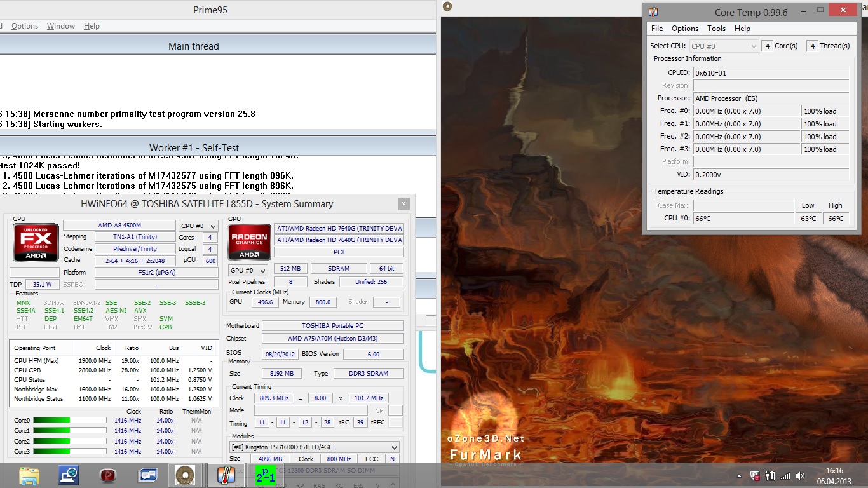868x488 pixels.
Task: Click the memory type 'DDR3 SDRAM'
Action: (369, 374)
